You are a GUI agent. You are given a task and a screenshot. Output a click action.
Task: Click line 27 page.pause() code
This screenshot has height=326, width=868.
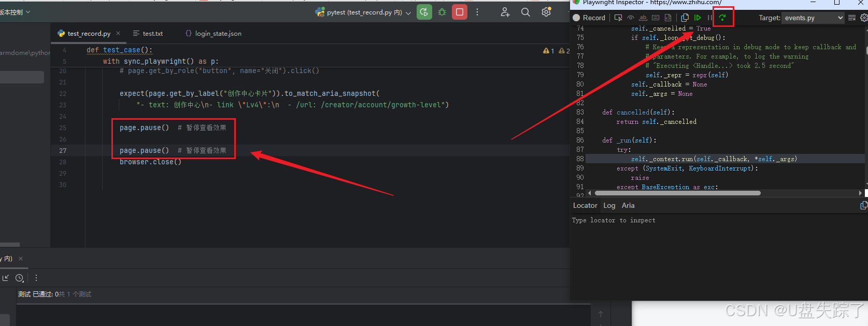(x=144, y=150)
